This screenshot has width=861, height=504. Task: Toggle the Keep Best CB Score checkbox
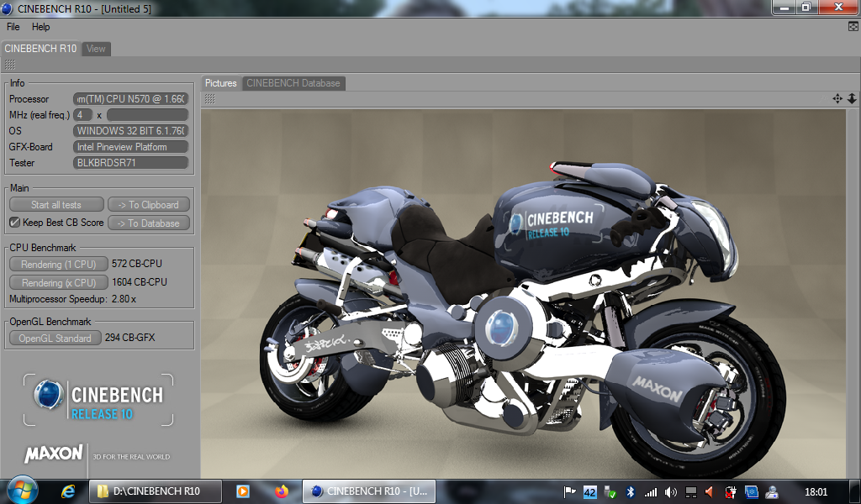coord(14,223)
